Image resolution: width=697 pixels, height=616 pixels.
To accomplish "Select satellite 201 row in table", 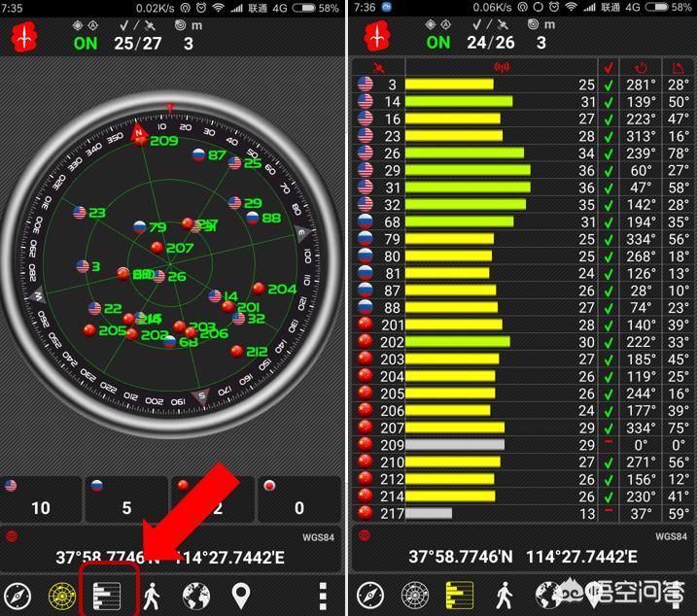I will click(523, 325).
